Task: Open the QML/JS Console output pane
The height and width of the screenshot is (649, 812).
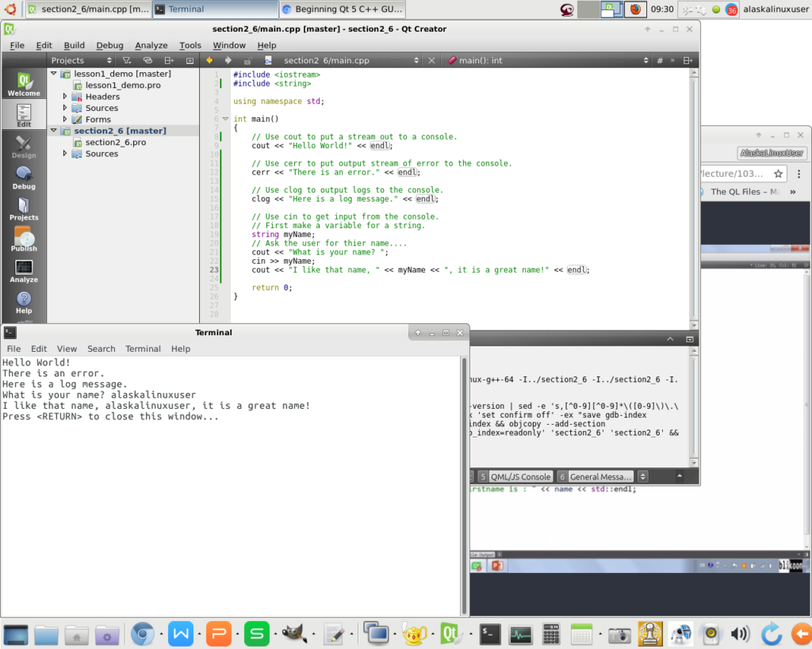Action: click(x=519, y=476)
